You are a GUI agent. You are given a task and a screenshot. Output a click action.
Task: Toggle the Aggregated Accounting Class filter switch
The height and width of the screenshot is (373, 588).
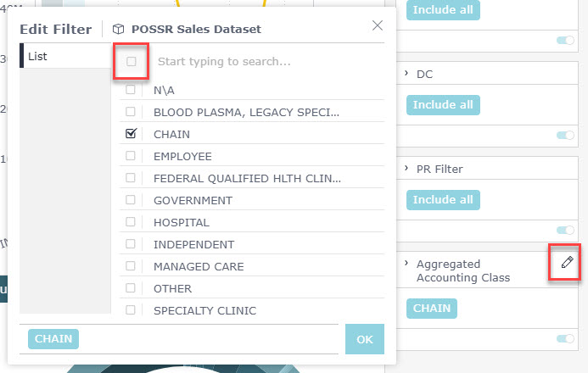(564, 338)
